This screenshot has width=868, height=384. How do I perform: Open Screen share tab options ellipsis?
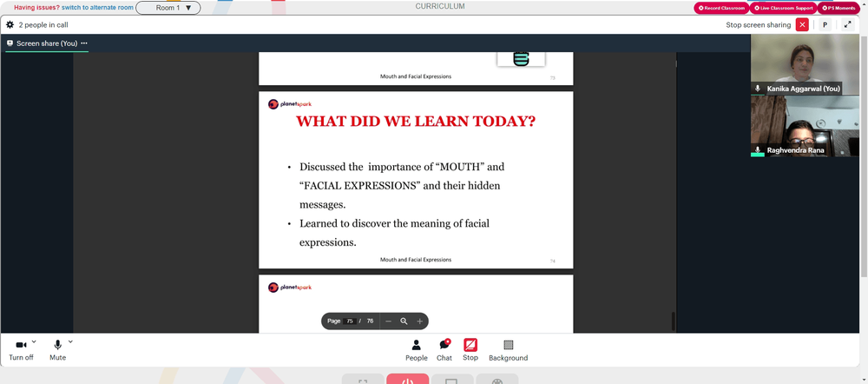coord(84,43)
